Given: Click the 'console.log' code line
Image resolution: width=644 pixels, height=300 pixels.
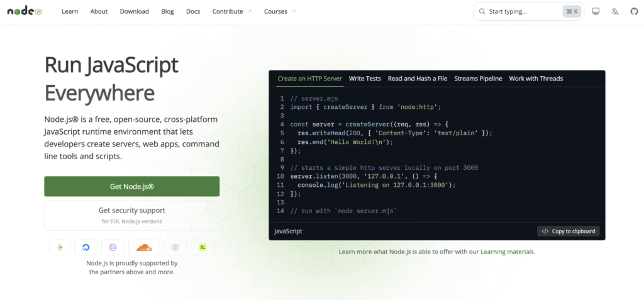Looking at the screenshot, I should [377, 185].
